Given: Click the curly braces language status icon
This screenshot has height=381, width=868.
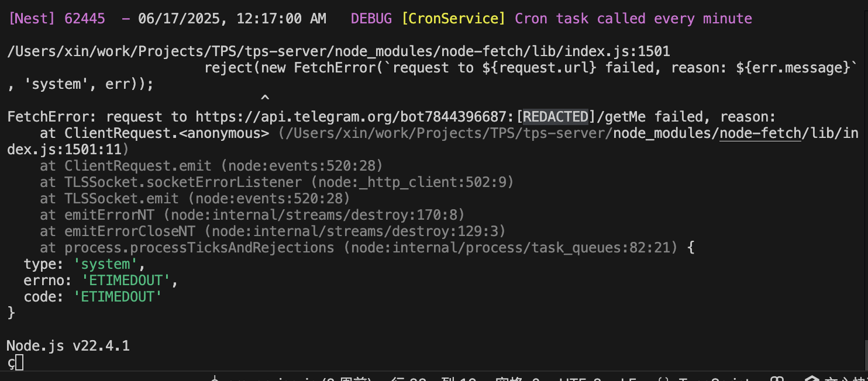Looking at the screenshot, I should (663, 379).
